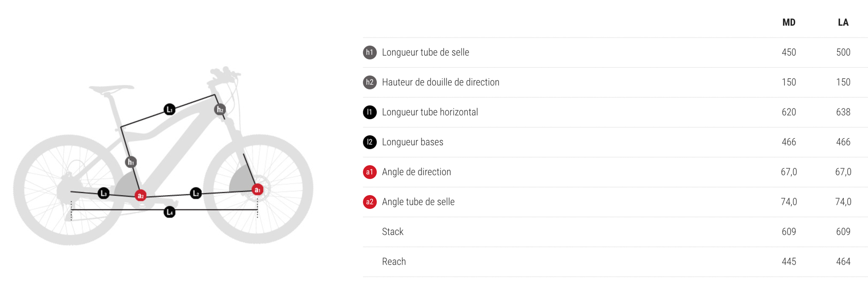Select the LA size column header
Viewport: 868px width, 294px height.
[843, 22]
